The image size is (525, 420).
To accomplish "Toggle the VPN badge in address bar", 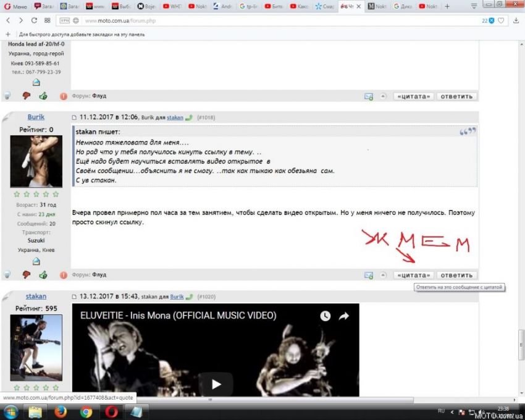I will click(x=64, y=21).
